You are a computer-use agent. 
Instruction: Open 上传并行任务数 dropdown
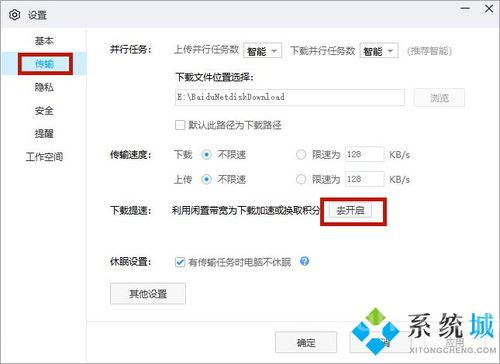(x=262, y=51)
